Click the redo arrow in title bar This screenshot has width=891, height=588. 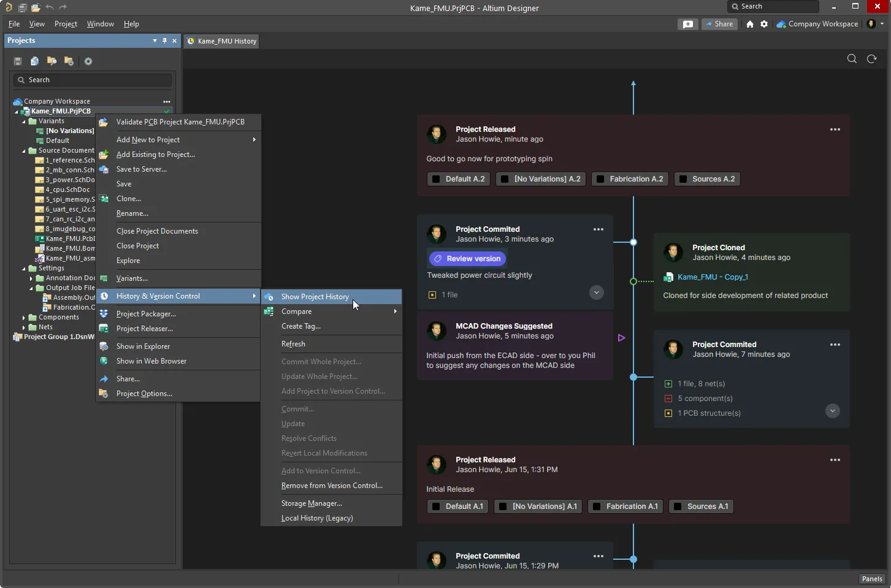tap(63, 7)
